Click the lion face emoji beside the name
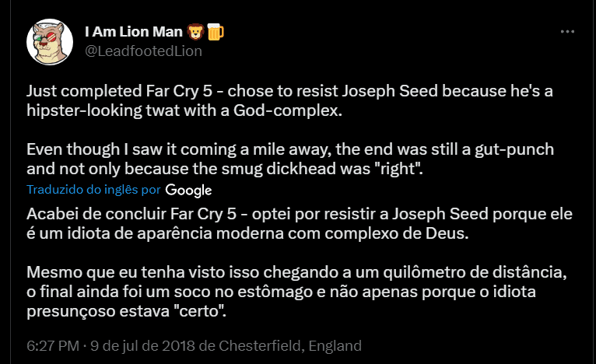This screenshot has height=364, width=596. click(x=195, y=32)
